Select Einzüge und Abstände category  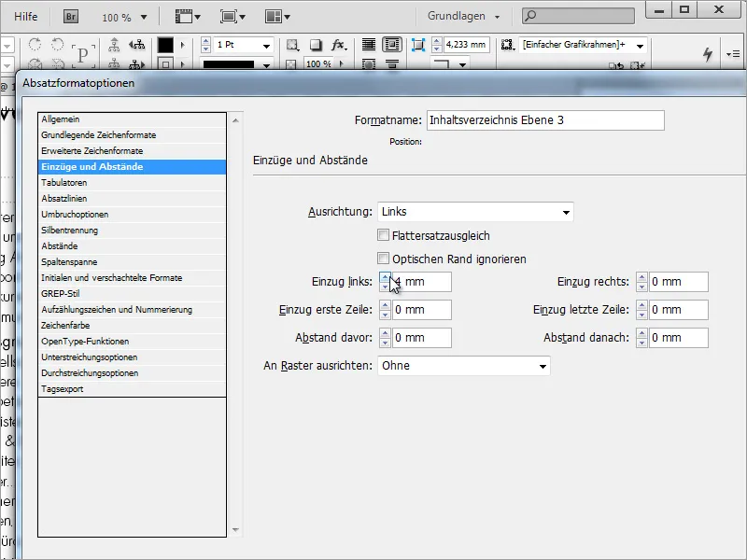coord(132,167)
